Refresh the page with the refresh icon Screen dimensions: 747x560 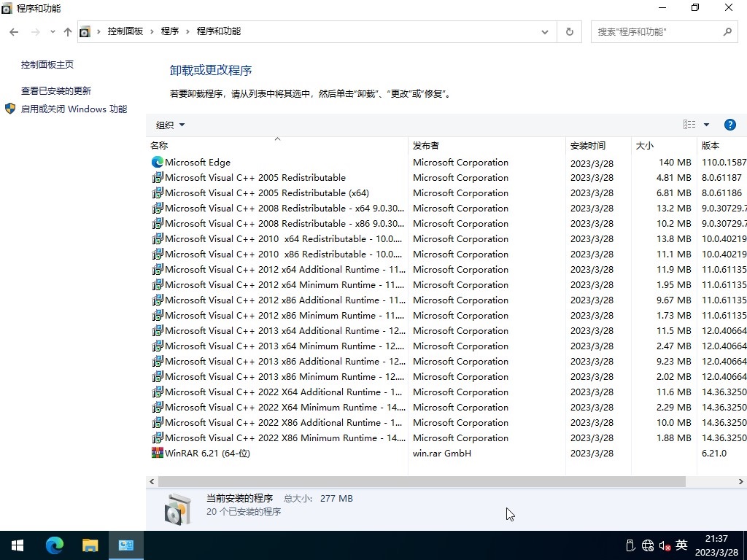tap(569, 31)
